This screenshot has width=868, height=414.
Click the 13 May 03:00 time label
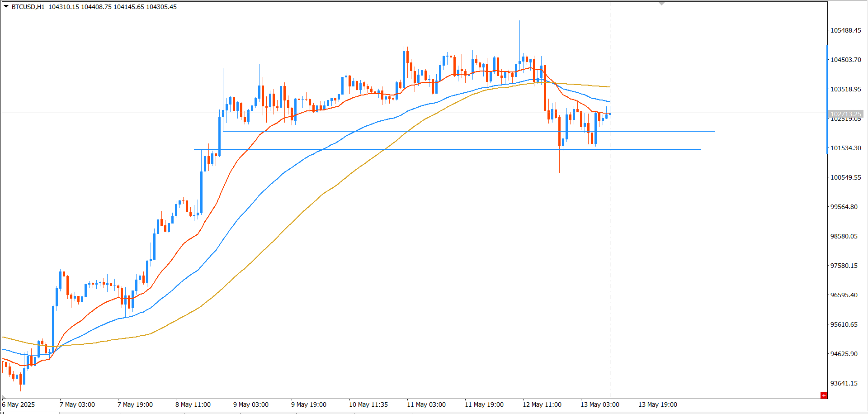[600, 404]
